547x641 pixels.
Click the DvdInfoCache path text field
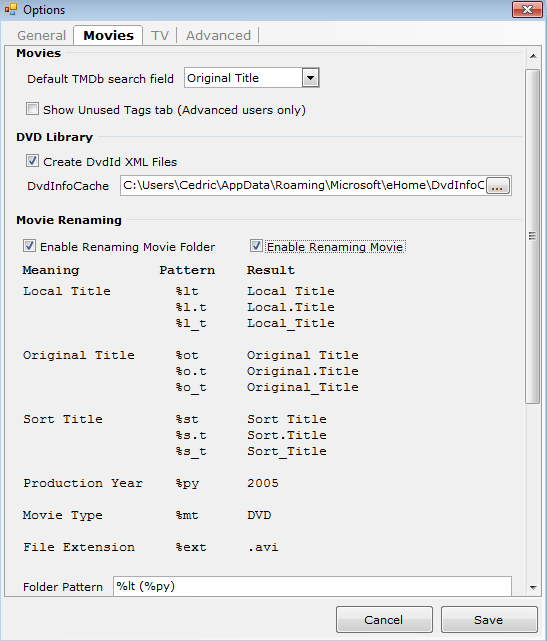tap(303, 186)
